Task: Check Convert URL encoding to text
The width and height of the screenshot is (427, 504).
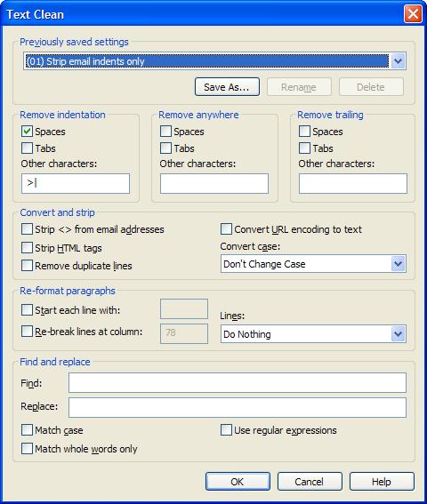Action: [x=226, y=229]
